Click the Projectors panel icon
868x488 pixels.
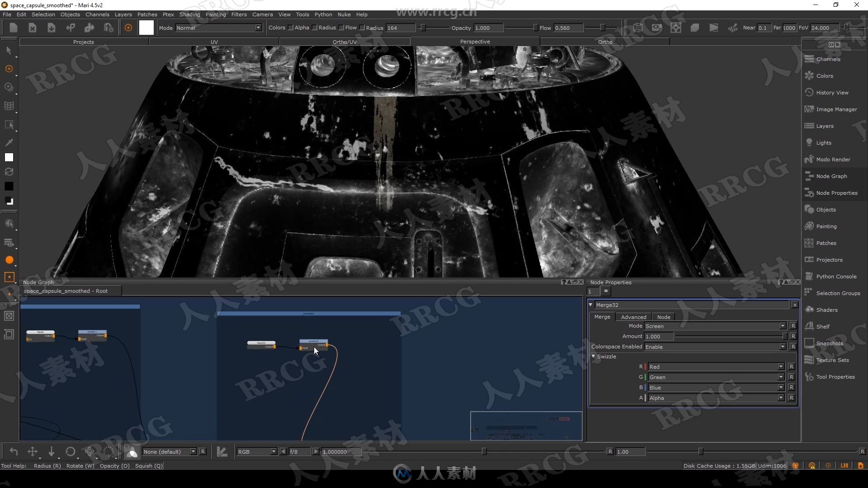pos(810,259)
